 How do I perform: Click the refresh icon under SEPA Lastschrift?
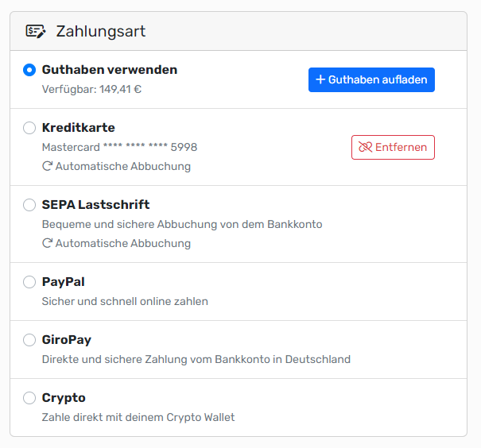coord(48,244)
